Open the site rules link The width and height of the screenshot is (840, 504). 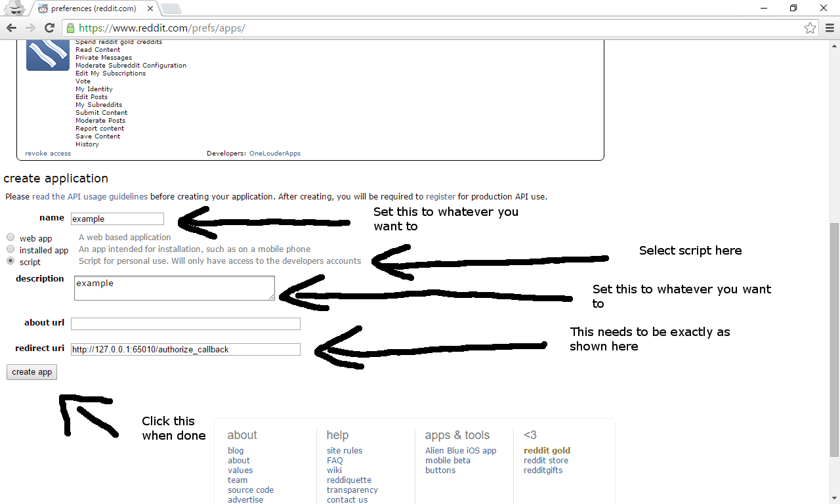click(345, 451)
